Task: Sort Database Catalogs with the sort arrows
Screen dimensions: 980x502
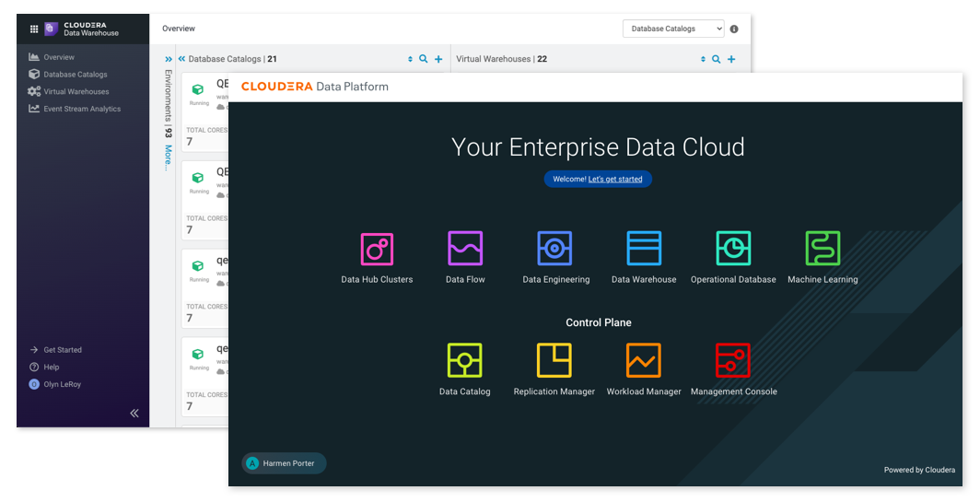Action: click(x=410, y=59)
